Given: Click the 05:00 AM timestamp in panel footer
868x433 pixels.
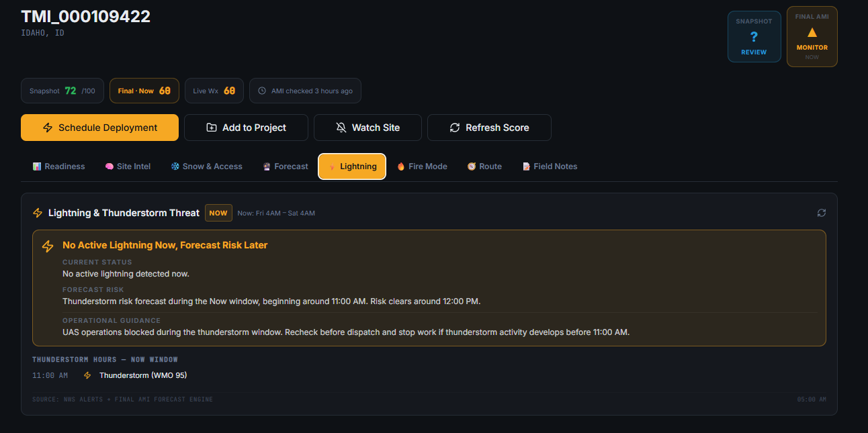Looking at the screenshot, I should (812, 399).
